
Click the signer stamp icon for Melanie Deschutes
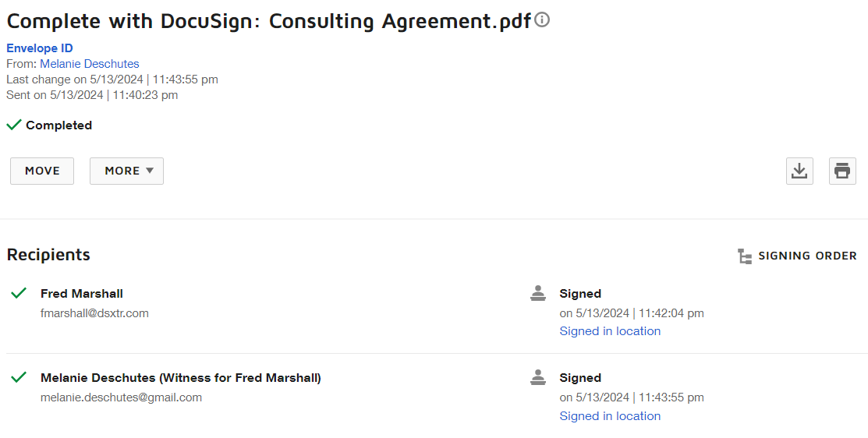tap(537, 377)
